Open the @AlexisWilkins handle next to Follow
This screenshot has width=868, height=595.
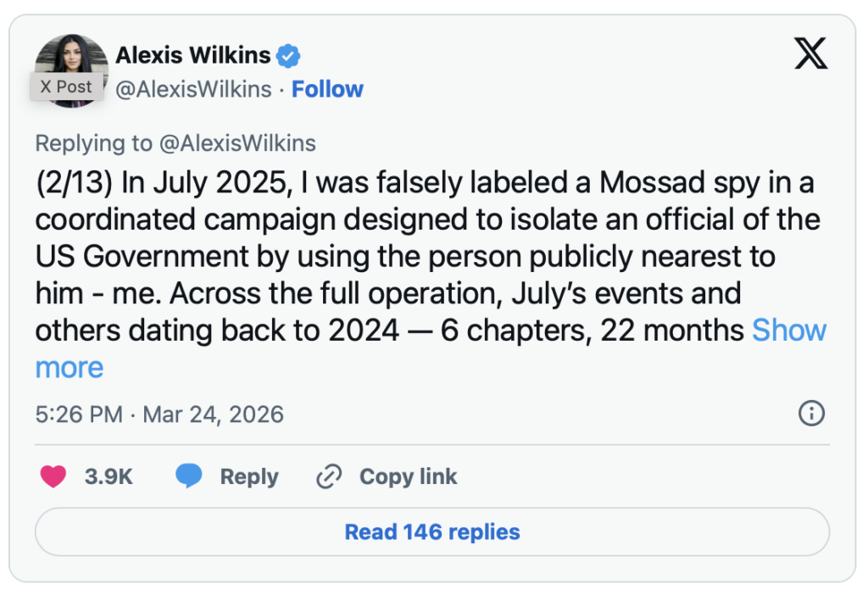pyautogui.click(x=194, y=89)
